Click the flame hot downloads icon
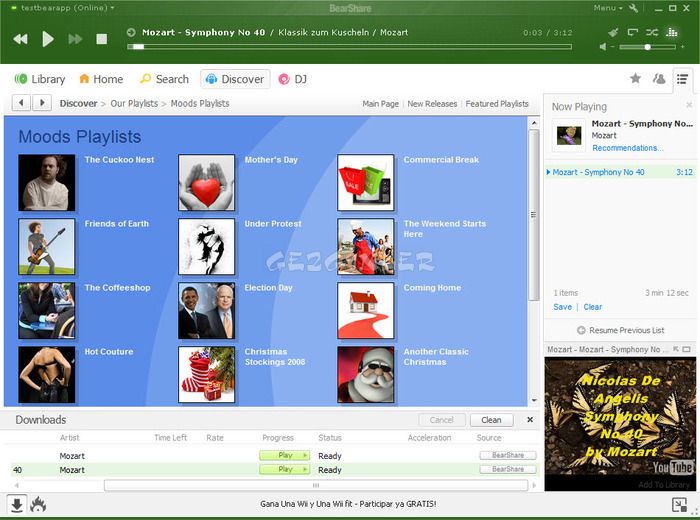Viewport: 700px width, 520px height. click(x=38, y=505)
